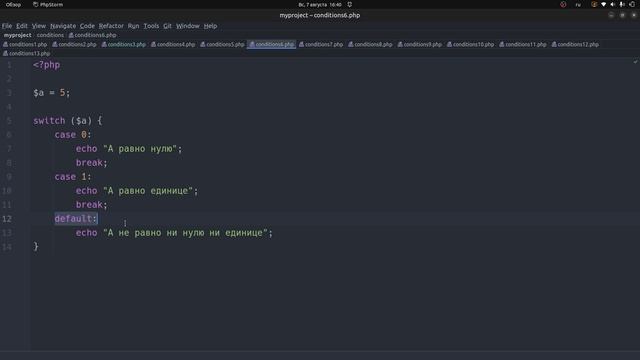
Task: Click gutter line number 5
Action: coord(9,121)
